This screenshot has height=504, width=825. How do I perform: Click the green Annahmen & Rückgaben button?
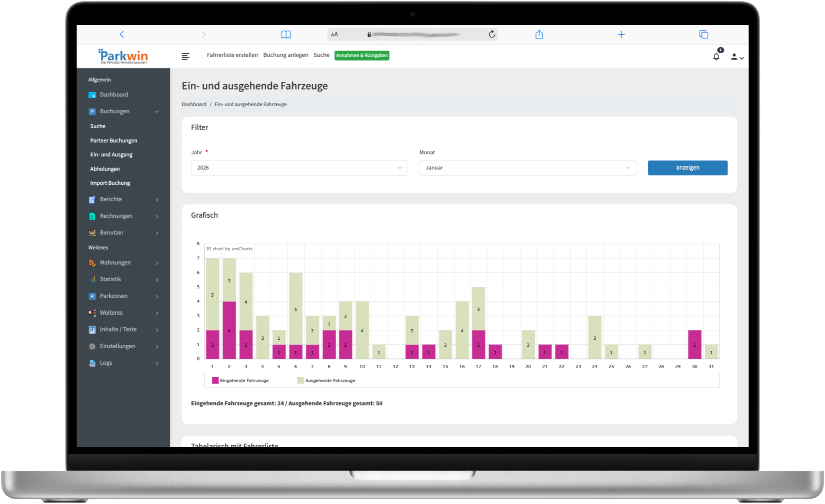(362, 56)
